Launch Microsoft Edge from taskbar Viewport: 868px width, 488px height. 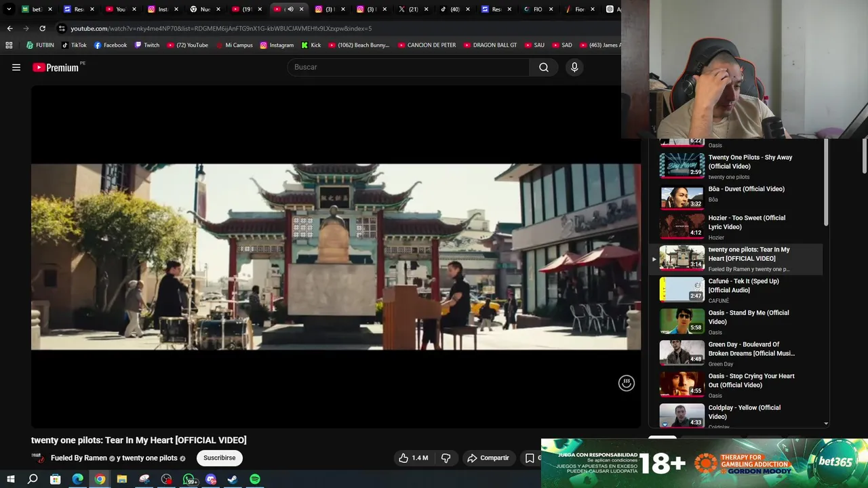[x=77, y=479]
